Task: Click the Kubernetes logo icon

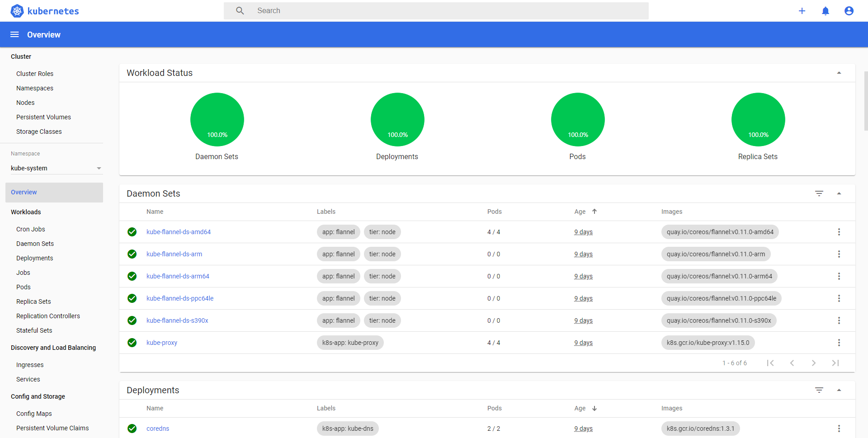Action: tap(17, 11)
